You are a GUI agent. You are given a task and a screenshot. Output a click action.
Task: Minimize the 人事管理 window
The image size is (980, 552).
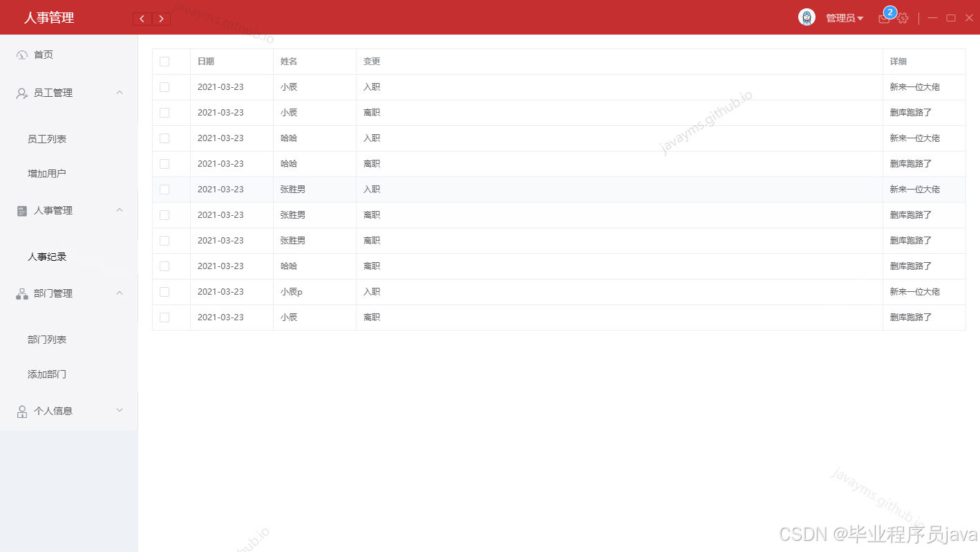pyautogui.click(x=932, y=18)
